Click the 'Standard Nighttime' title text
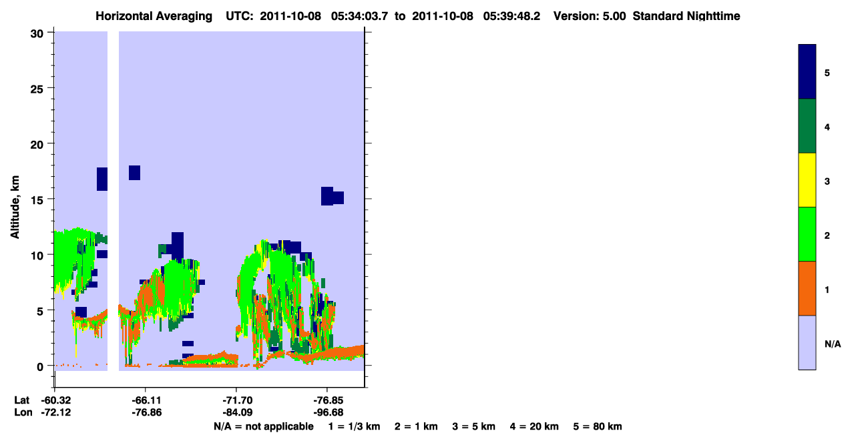This screenshot has width=868, height=445. pyautogui.click(x=686, y=16)
